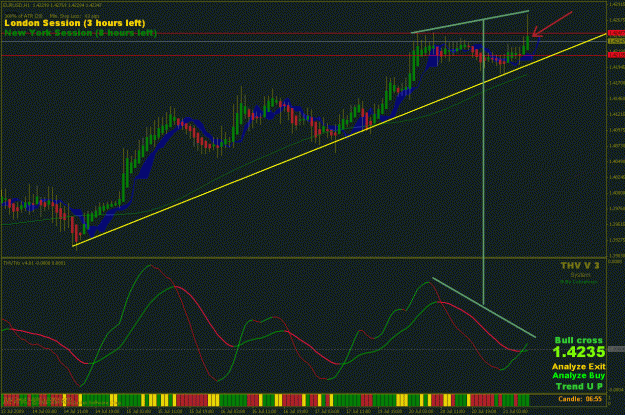Click the 'Candle: 06:55' countdown timer
Screen dimensions: 625x415
pos(580,399)
